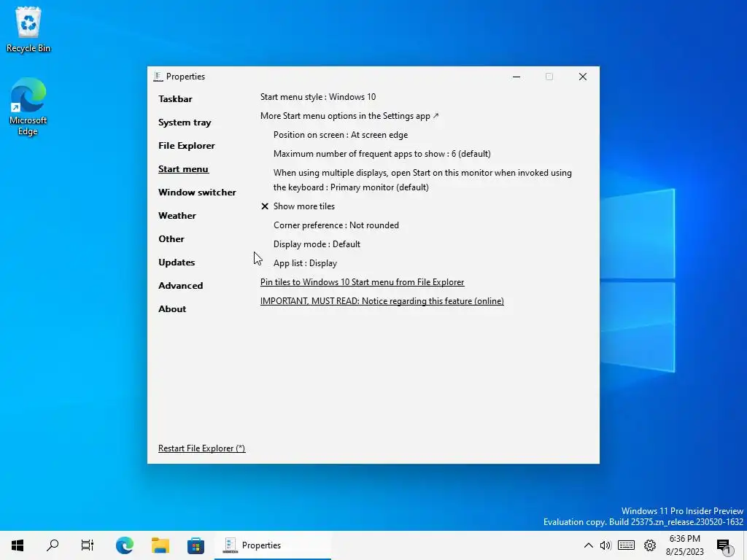Select the Start menu section
This screenshot has width=747, height=560.
point(183,169)
